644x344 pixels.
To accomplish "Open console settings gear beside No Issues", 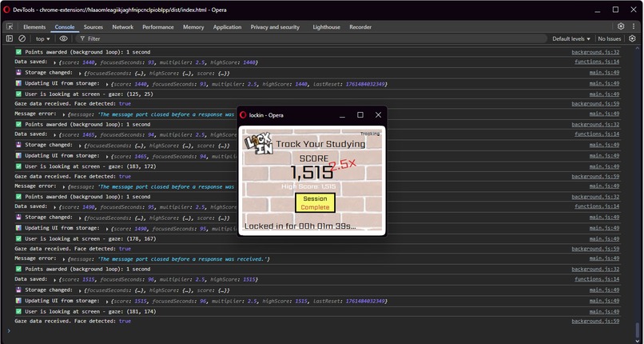I will click(632, 38).
